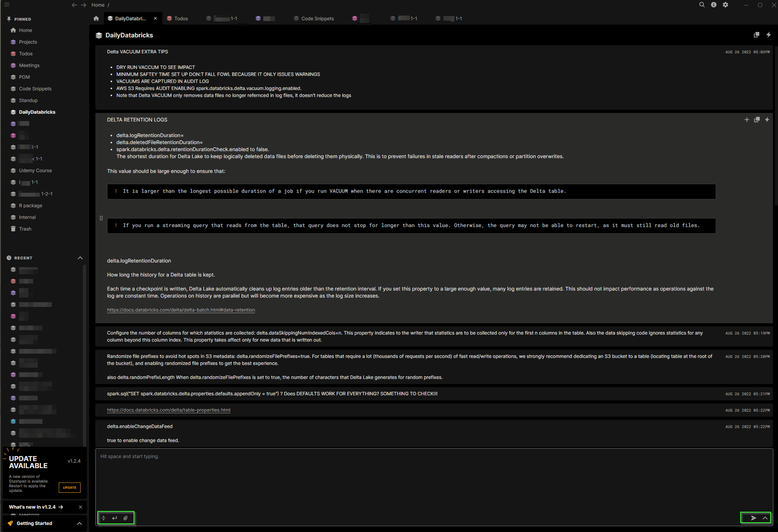Open Todos stack in sidebar
The width and height of the screenshot is (778, 532).
click(26, 53)
